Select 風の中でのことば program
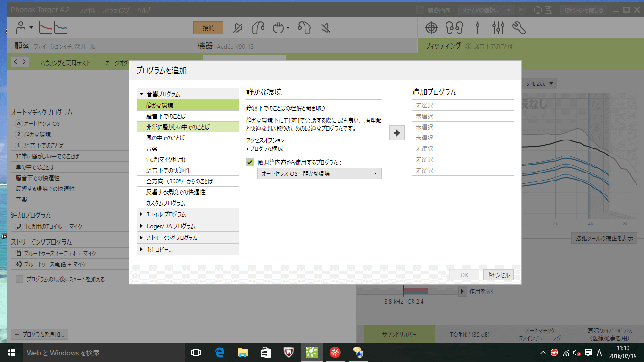Viewport: 644px width, 362px height. (188, 138)
